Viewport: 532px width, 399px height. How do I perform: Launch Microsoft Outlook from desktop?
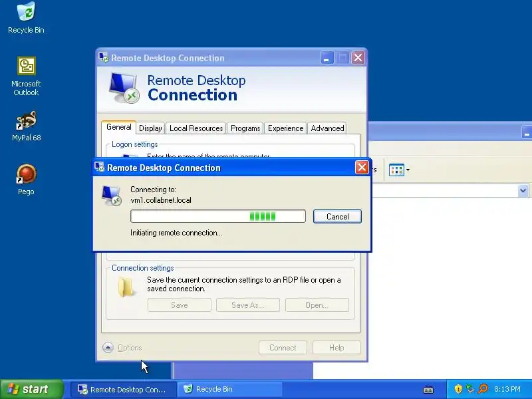(26, 76)
